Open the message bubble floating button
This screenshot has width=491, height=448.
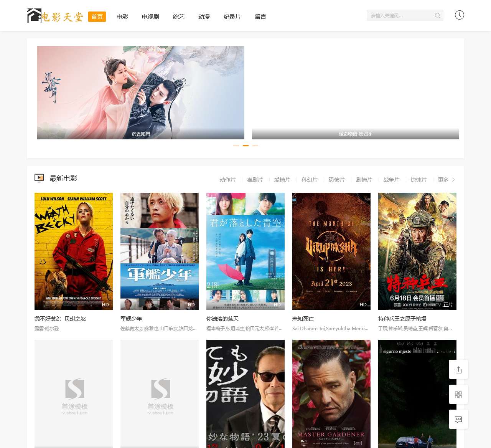click(x=458, y=419)
